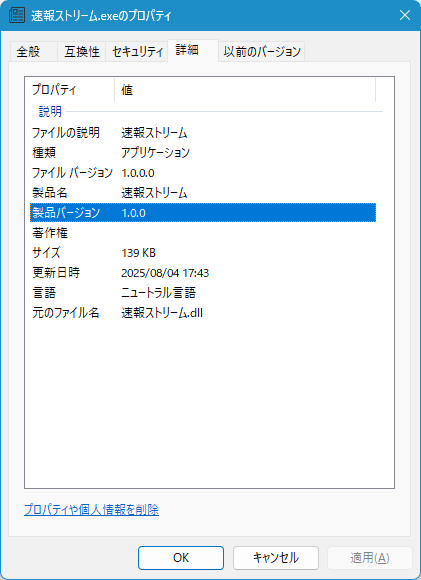Select the 種類 property row
The image size is (421, 580).
(203, 152)
